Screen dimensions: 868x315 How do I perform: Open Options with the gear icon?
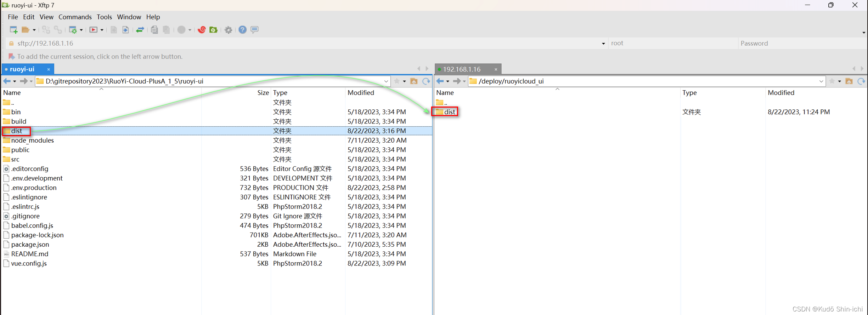229,30
